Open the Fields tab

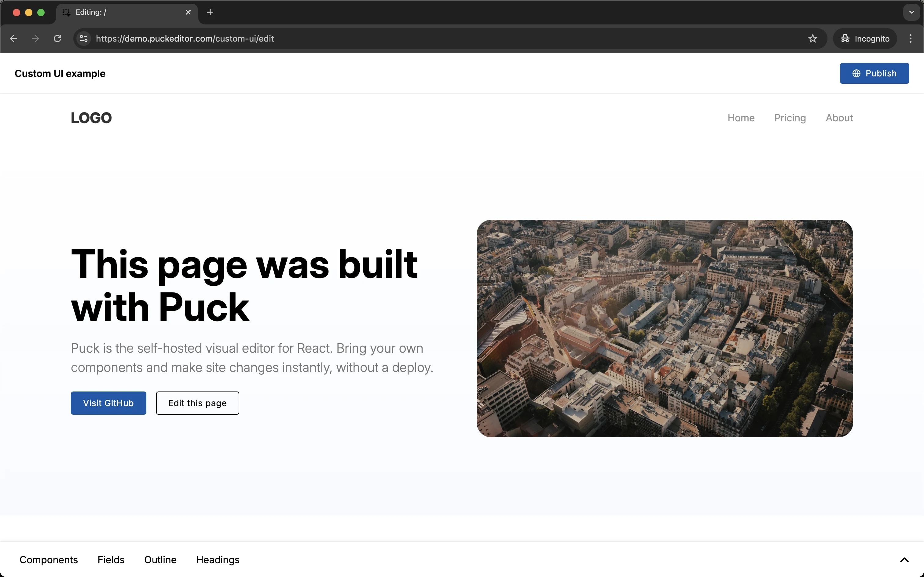[111, 560]
